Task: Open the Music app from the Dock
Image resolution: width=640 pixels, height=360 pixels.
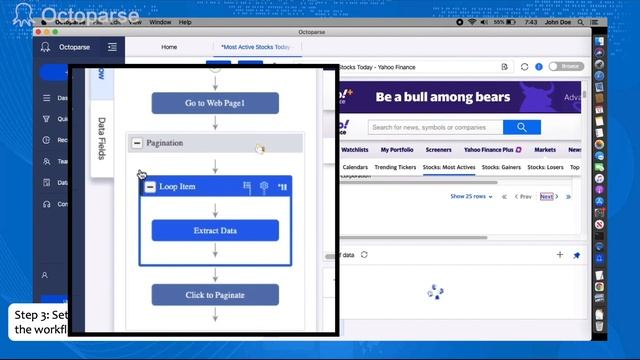Action: click(599, 178)
